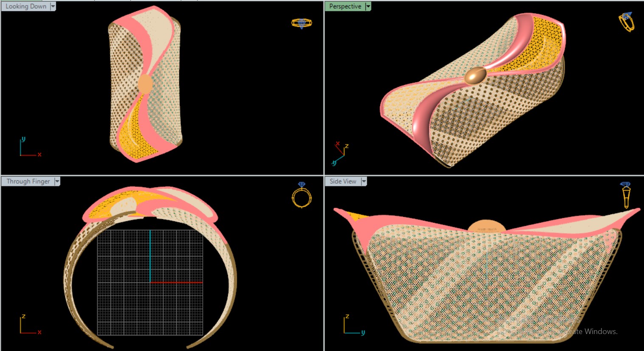
Task: Activate the Looking Down viewport title
Action: (x=26, y=6)
